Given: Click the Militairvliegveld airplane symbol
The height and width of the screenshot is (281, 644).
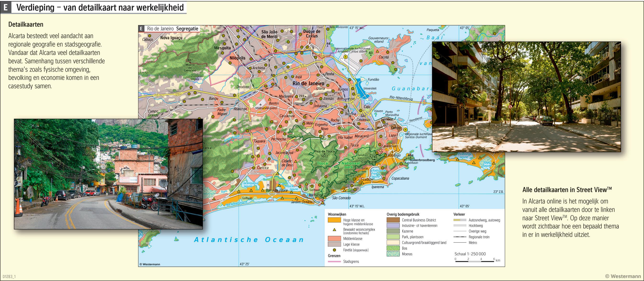Looking at the screenshot, I should [261, 104].
